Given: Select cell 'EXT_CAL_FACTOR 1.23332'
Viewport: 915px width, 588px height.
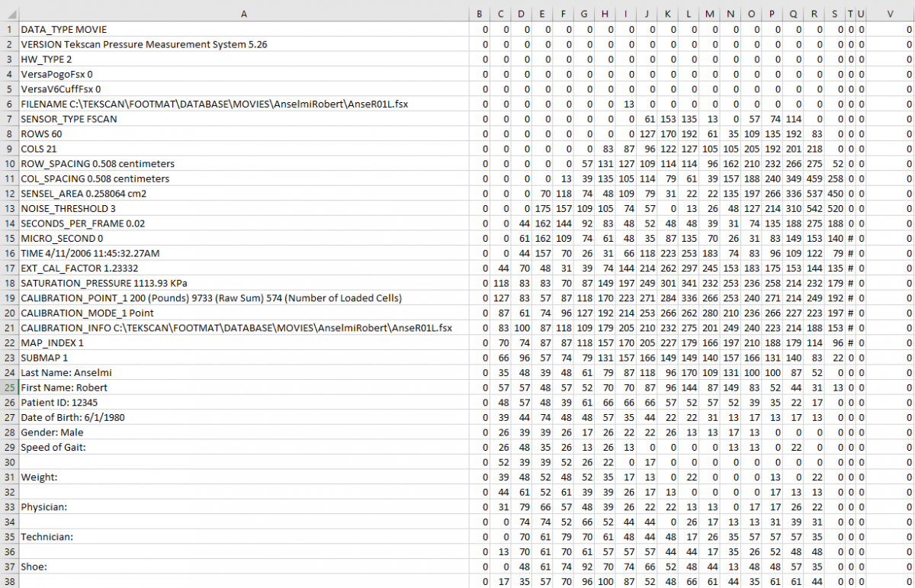Looking at the screenshot, I should pyautogui.click(x=243, y=268).
